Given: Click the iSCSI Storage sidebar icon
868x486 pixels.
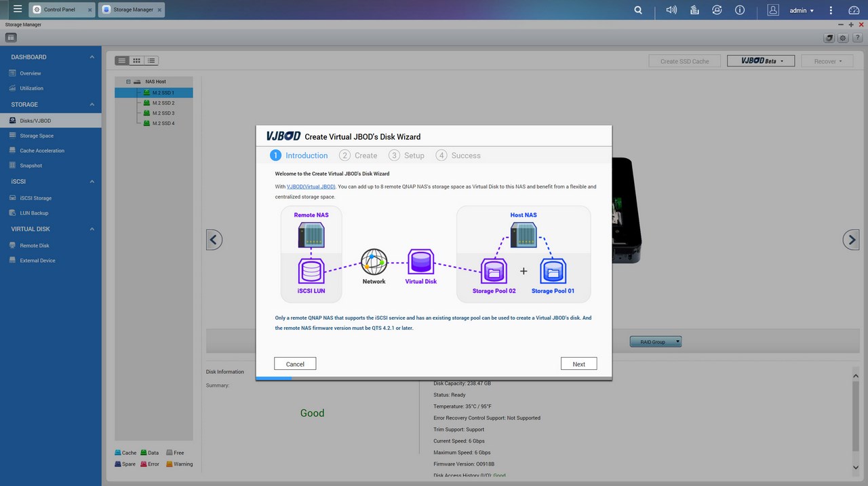Looking at the screenshot, I should click(x=12, y=198).
